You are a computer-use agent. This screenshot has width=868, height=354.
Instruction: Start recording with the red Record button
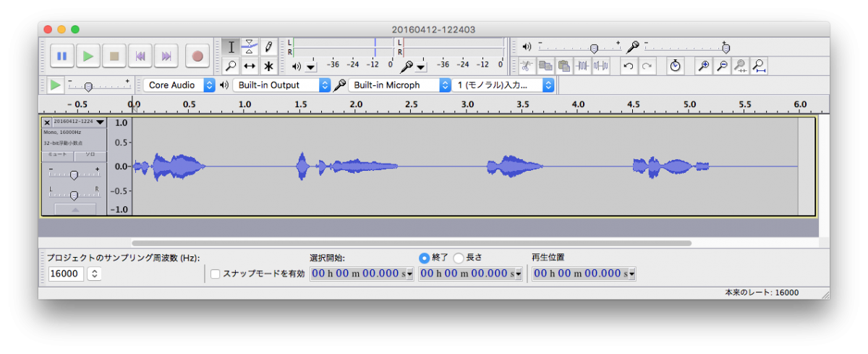point(197,56)
